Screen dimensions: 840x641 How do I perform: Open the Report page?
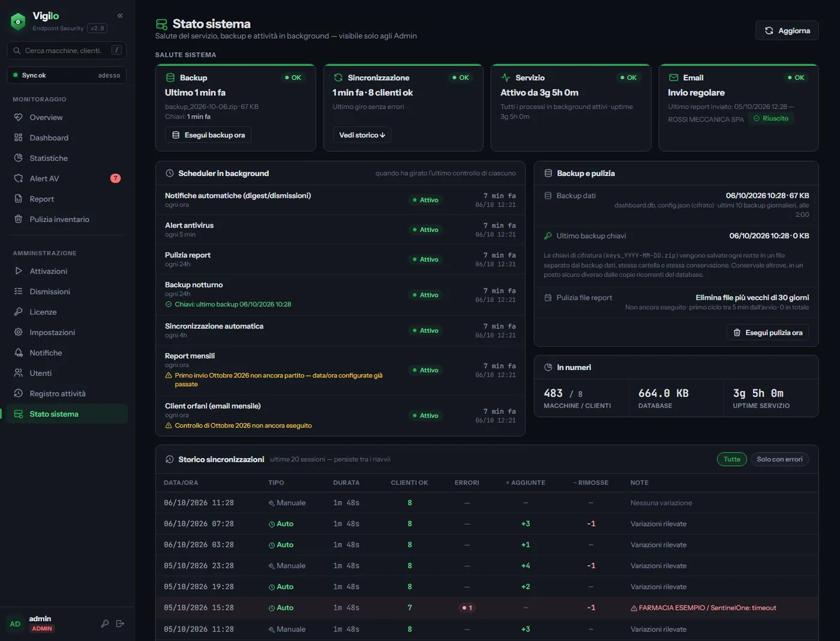tap(67, 199)
